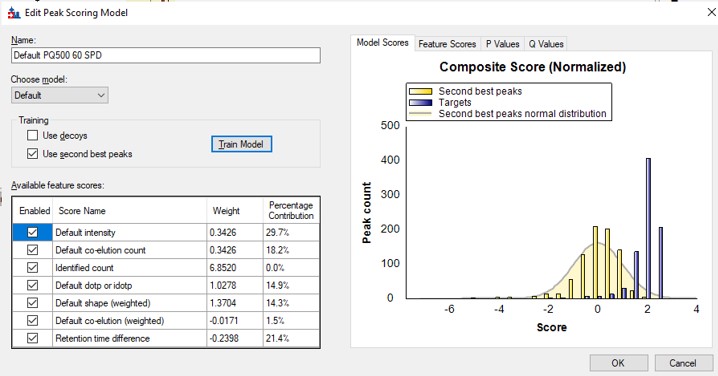
Task: Open the Choose model dropdown
Action: tap(60, 95)
